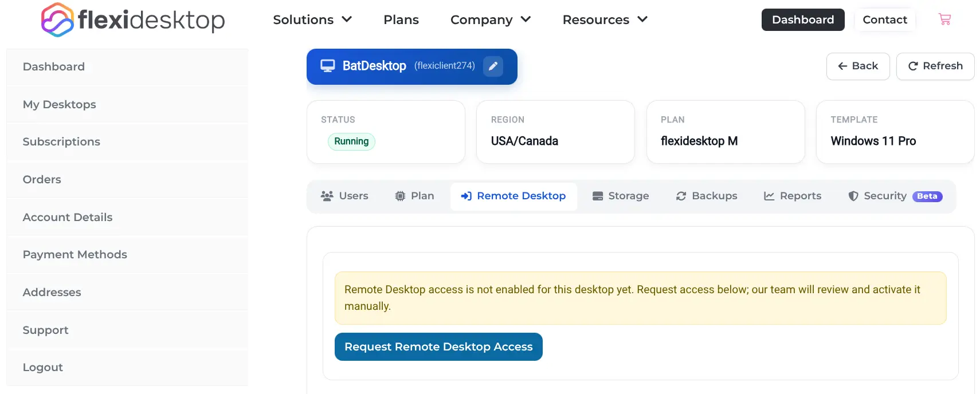The image size is (980, 394).
Task: Click the Backups sync arrows icon
Action: click(x=681, y=196)
